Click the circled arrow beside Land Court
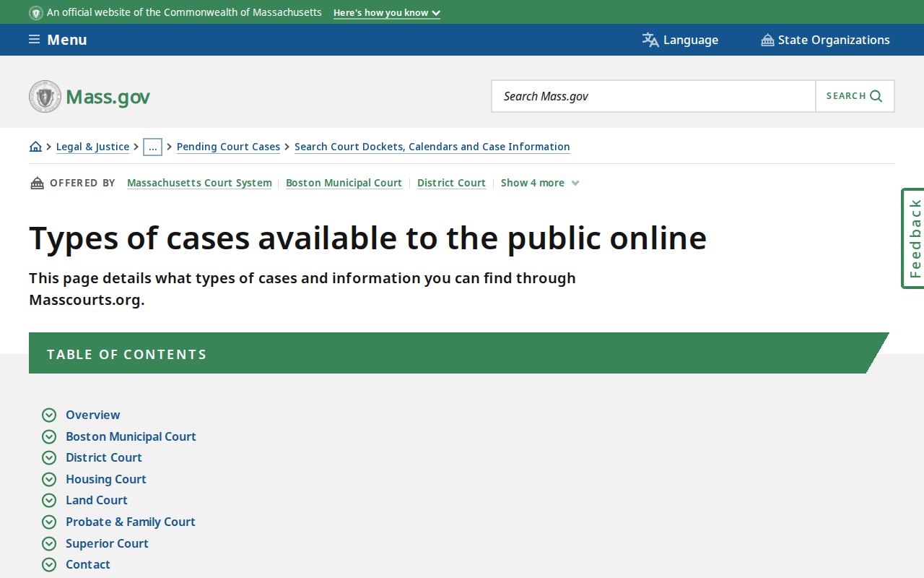 (49, 500)
